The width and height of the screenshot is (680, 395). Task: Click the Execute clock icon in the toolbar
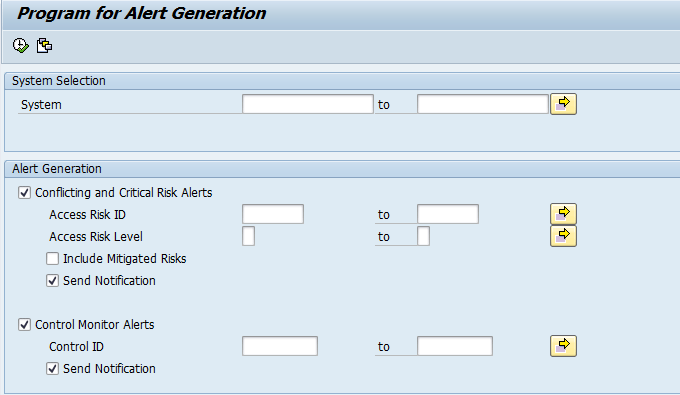20,46
